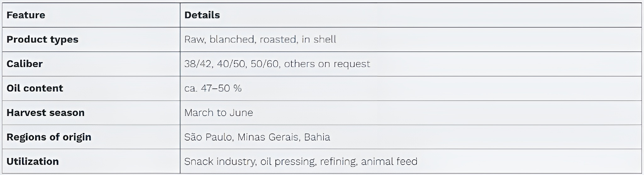Screen dimensions: 644x175
Task: Select the Caliber row label
Action: coord(25,64)
